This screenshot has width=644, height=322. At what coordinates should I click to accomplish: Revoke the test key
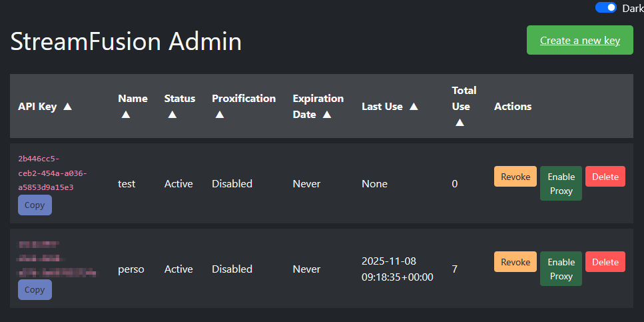pyautogui.click(x=515, y=177)
